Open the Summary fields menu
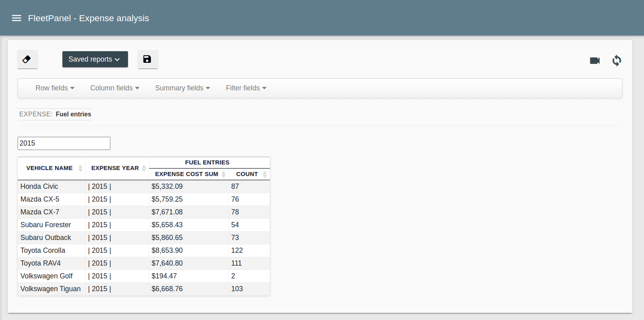Image resolution: width=644 pixels, height=320 pixels. (x=182, y=88)
